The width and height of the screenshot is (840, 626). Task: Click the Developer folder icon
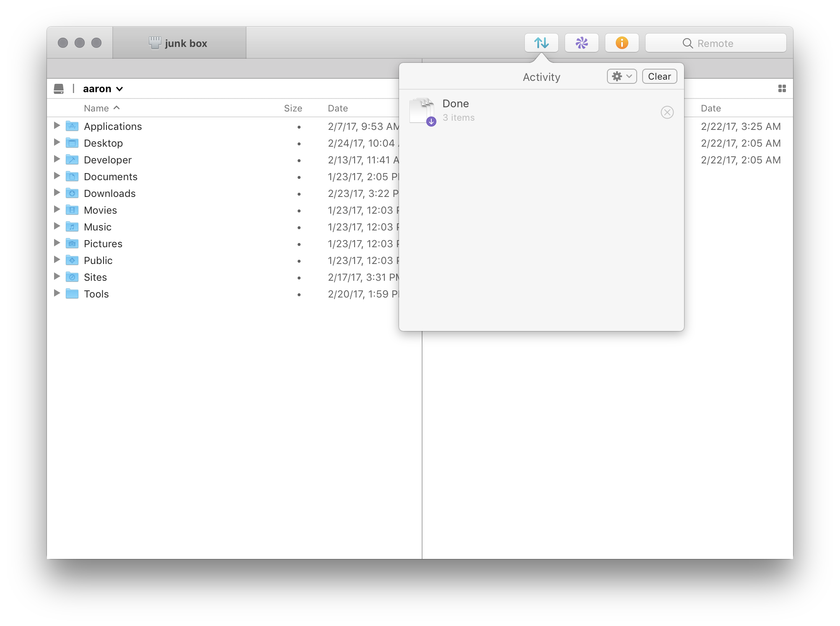pos(72,159)
